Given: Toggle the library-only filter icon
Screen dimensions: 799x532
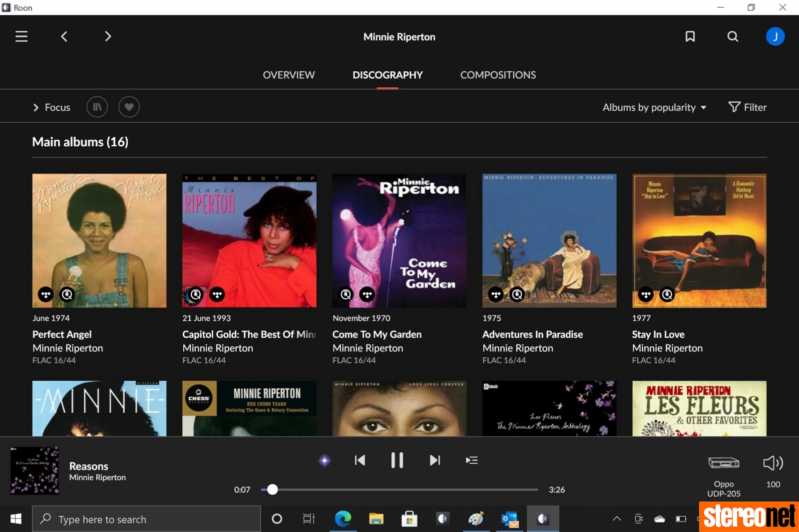Looking at the screenshot, I should 97,107.
